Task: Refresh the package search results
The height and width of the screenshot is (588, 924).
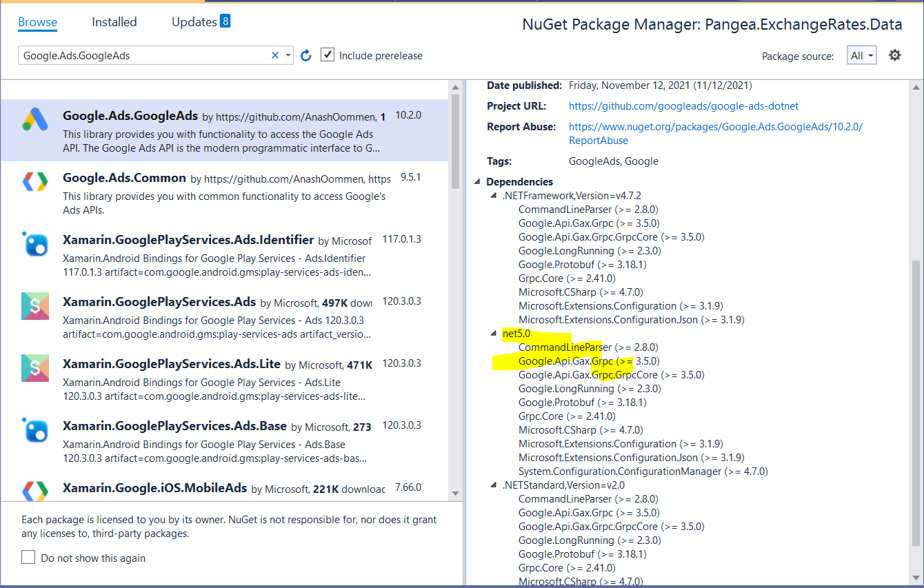Action: point(305,54)
